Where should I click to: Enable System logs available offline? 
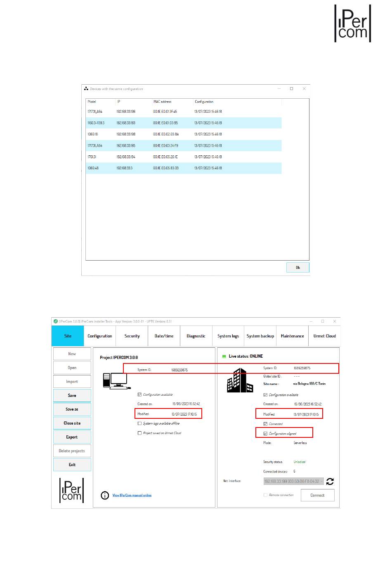point(139,423)
